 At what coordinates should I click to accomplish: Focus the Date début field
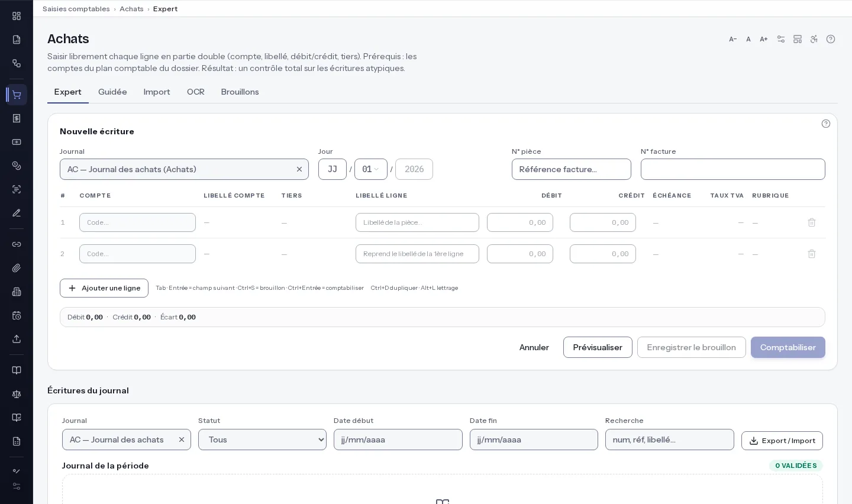tap(398, 440)
